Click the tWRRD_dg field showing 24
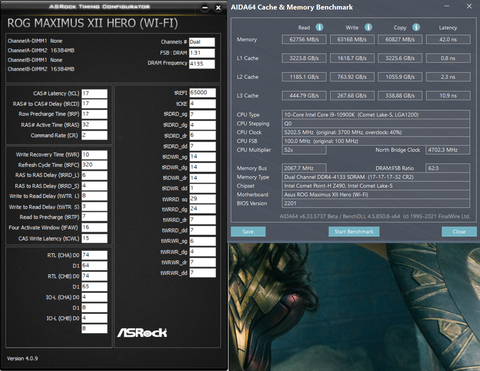 [x=202, y=209]
